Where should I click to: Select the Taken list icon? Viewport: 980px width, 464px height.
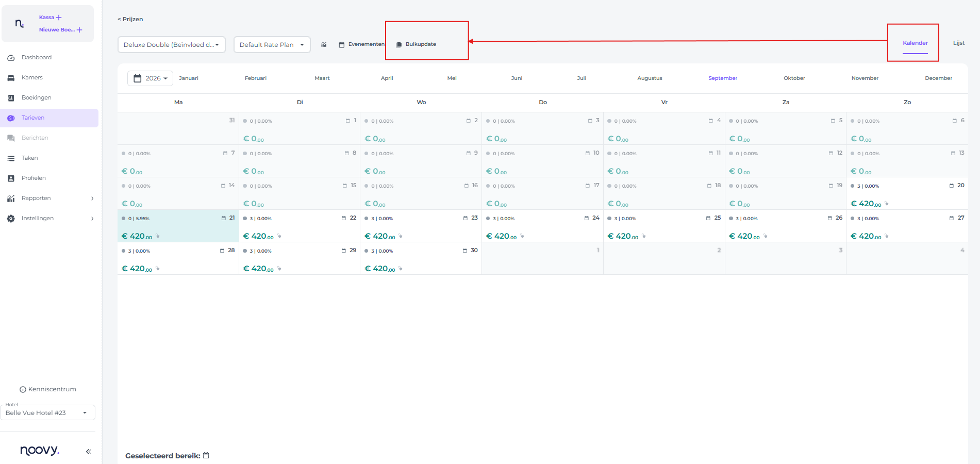pyautogui.click(x=11, y=158)
